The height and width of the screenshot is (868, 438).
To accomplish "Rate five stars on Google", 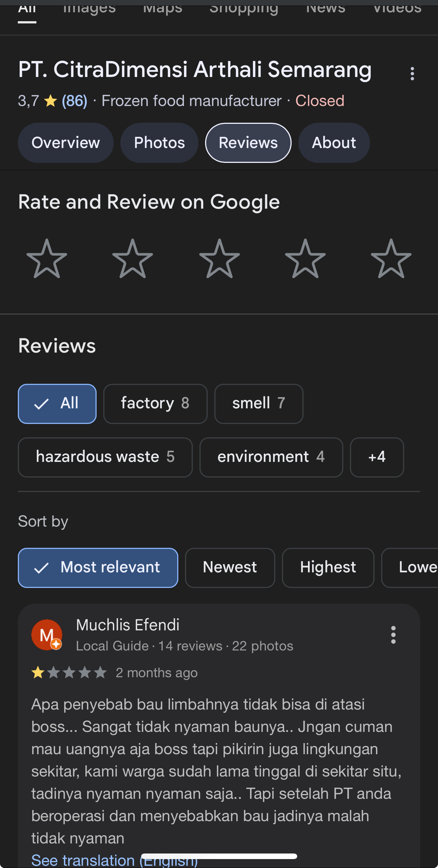I will (391, 258).
